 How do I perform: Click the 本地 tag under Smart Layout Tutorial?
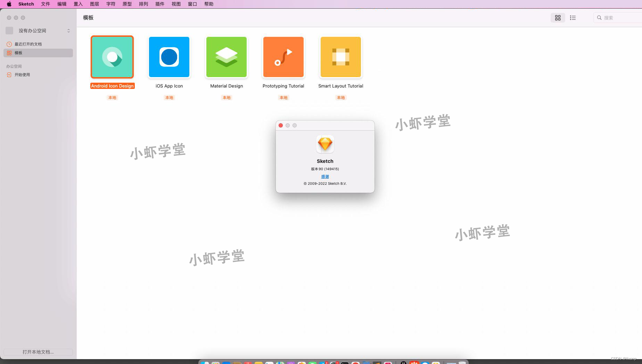click(x=341, y=98)
